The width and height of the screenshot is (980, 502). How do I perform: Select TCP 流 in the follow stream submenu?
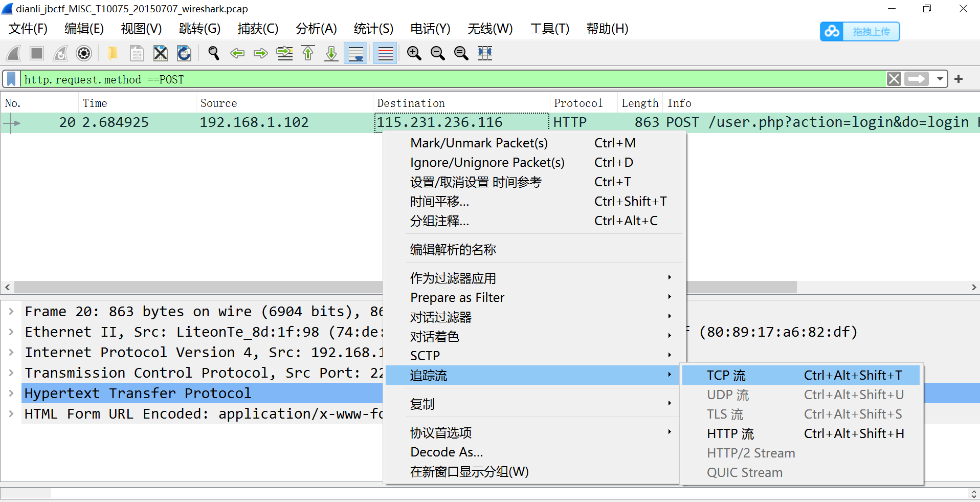[801, 375]
